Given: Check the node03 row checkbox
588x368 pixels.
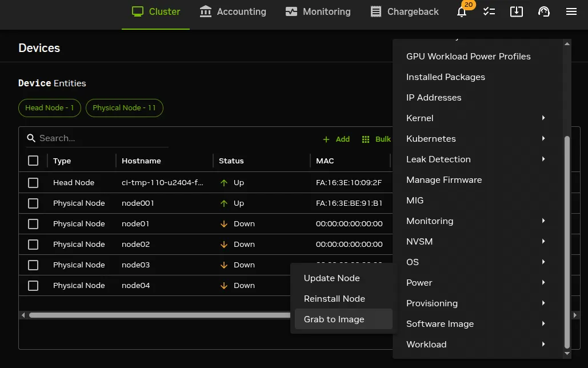Looking at the screenshot, I should click(x=33, y=265).
